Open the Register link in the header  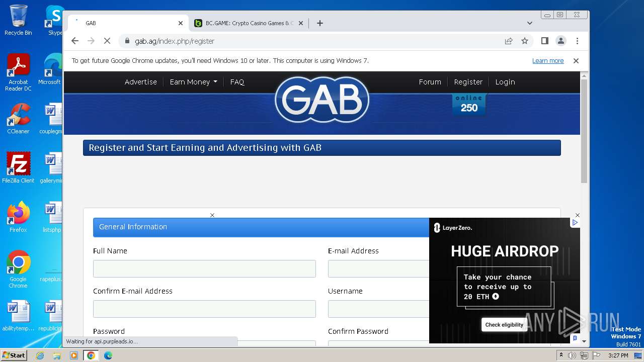click(x=468, y=82)
